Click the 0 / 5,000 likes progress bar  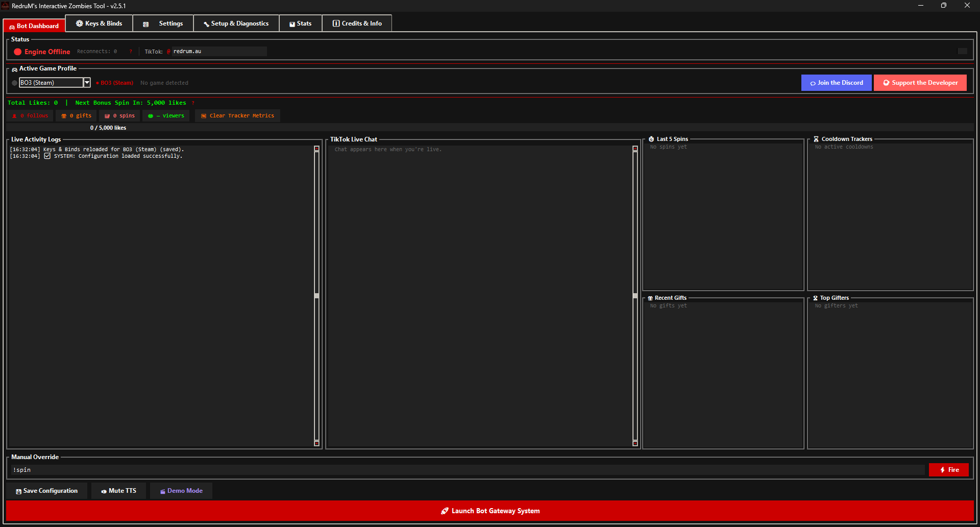point(490,128)
